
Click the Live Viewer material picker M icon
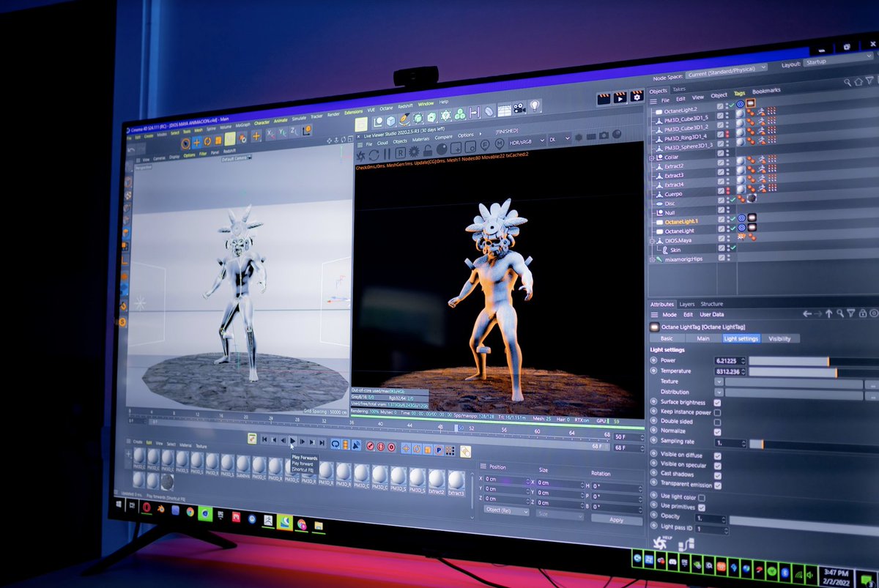point(499,143)
